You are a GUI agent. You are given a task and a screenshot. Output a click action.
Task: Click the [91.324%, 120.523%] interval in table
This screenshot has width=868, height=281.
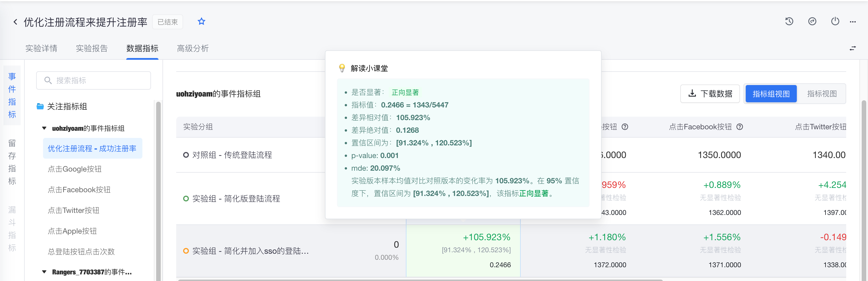476,250
